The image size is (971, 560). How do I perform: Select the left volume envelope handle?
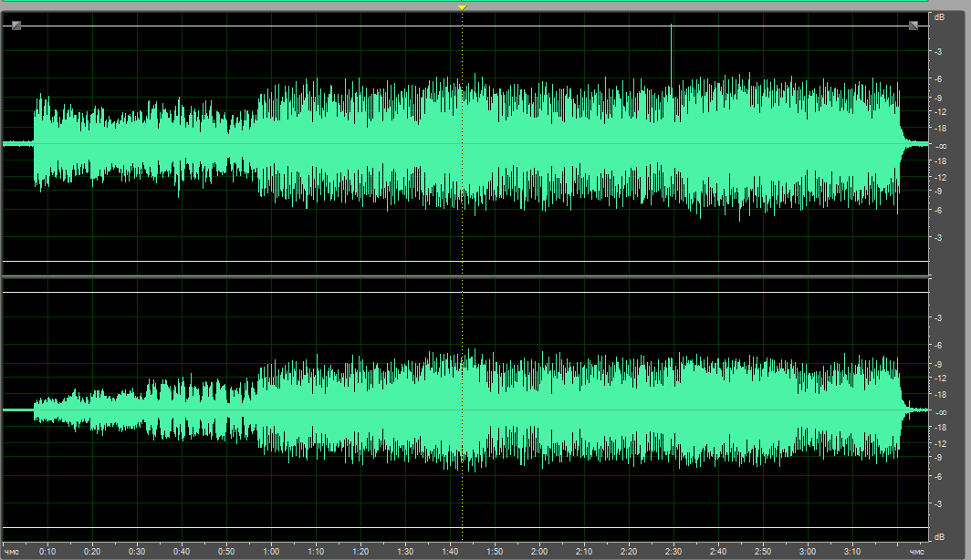pos(16,26)
